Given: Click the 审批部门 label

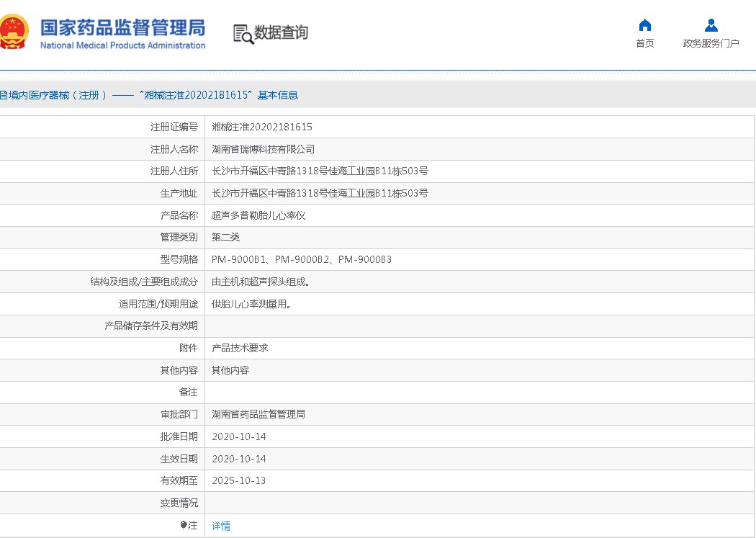Looking at the screenshot, I should 179,414.
